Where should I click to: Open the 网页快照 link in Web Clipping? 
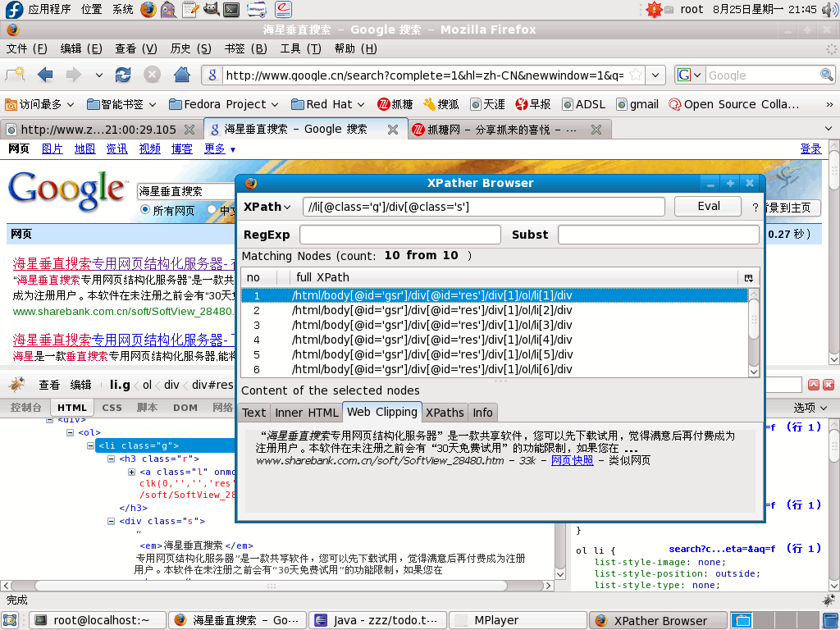[572, 460]
